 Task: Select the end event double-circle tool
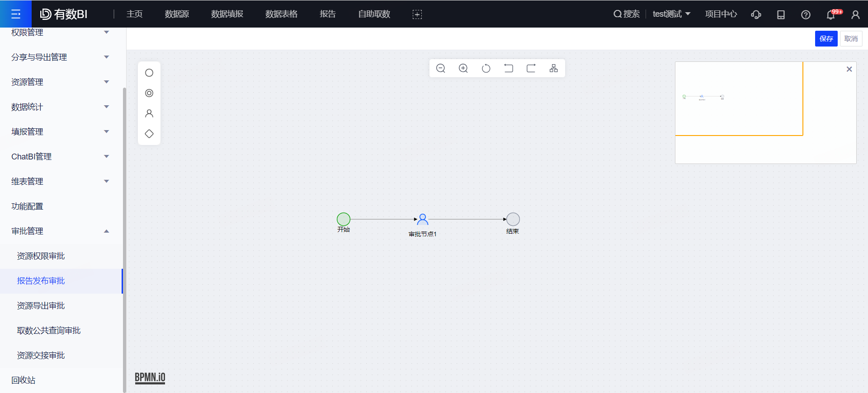click(149, 93)
